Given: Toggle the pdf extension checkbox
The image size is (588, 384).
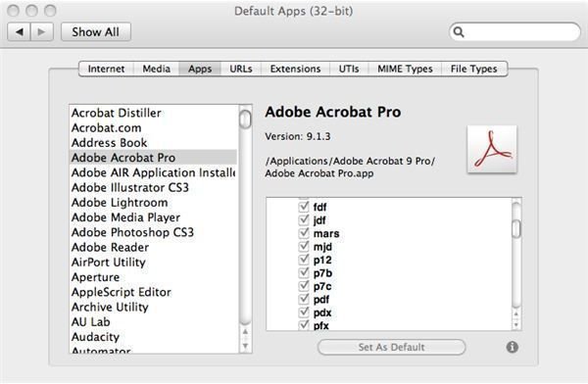Looking at the screenshot, I should [304, 299].
